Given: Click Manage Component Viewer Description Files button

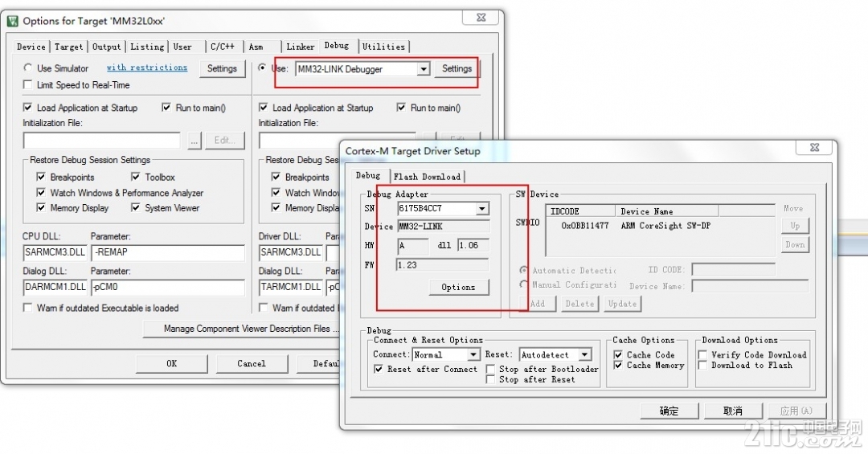Looking at the screenshot, I should click(x=241, y=329).
